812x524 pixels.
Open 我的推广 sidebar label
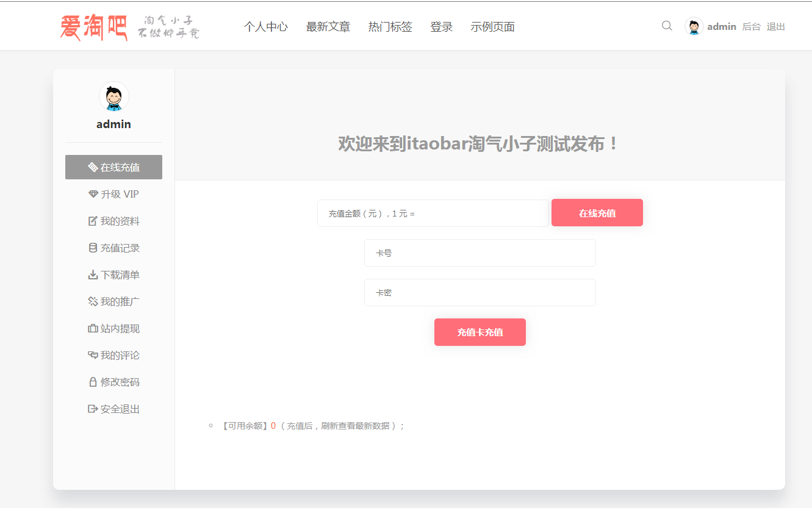(x=120, y=301)
